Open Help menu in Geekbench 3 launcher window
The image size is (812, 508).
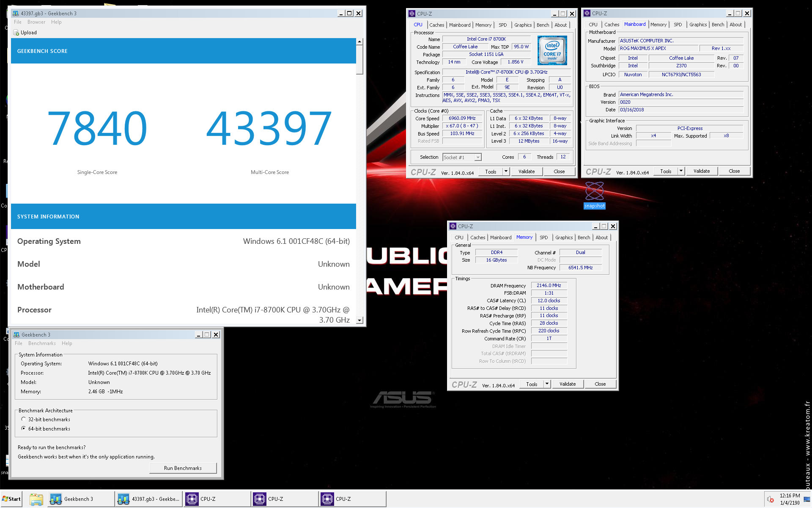(67, 343)
